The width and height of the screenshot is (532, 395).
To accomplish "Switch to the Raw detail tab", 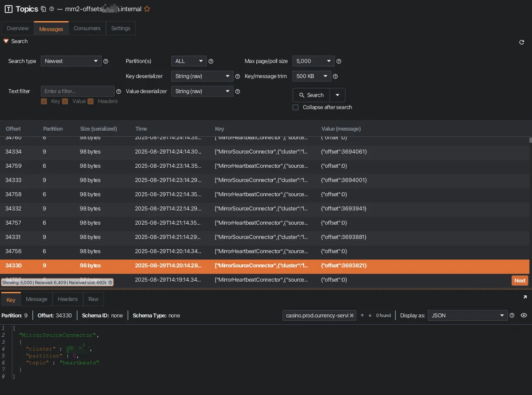I will tap(93, 299).
